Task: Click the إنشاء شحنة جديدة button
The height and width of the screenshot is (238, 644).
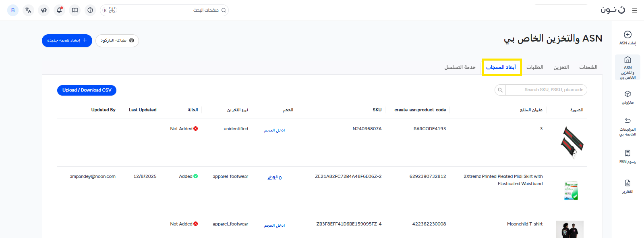Action: click(67, 41)
